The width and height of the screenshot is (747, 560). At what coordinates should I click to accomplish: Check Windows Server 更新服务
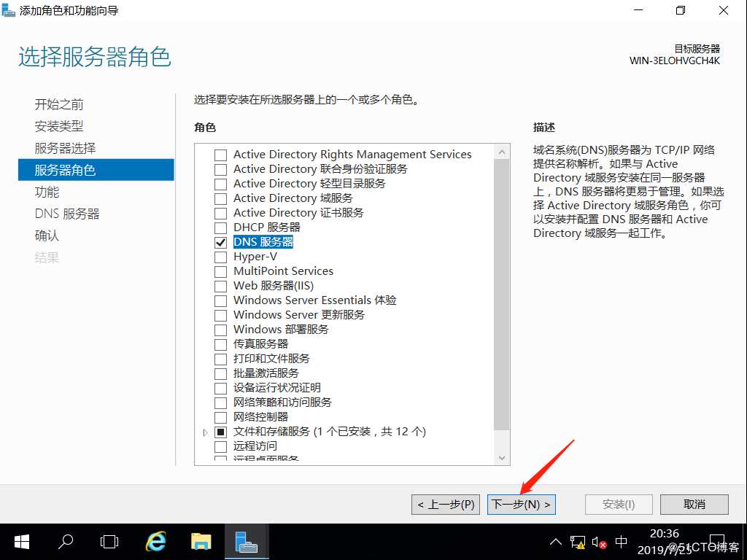pyautogui.click(x=220, y=315)
